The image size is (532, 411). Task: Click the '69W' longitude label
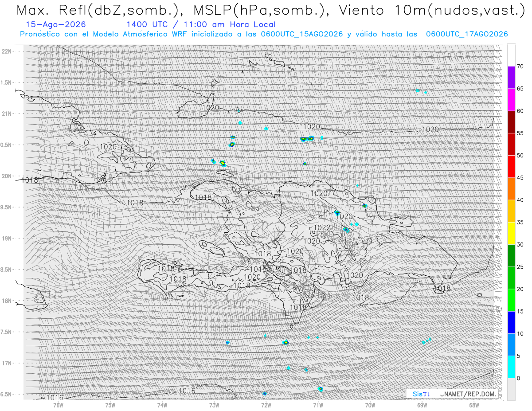tap(422, 404)
